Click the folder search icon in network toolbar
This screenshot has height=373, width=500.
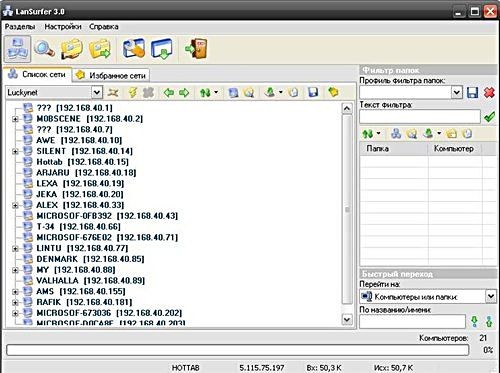[249, 92]
